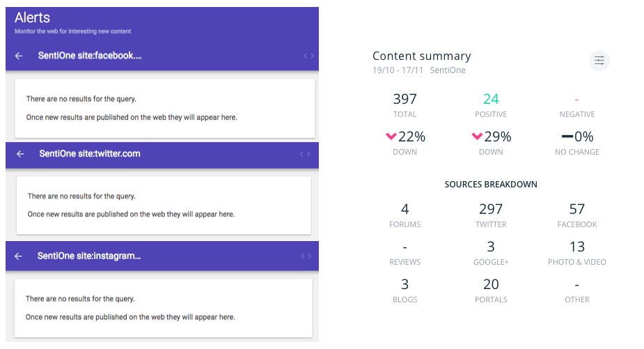Screen dimensions: 644x349
Task: Click the pink down arrow beside 22%
Action: point(391,137)
